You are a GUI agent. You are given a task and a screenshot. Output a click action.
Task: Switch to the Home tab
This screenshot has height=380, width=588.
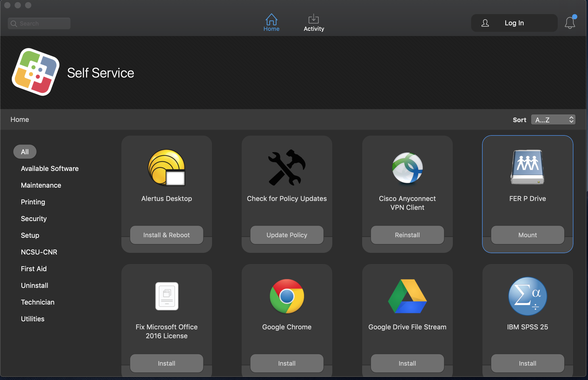pyautogui.click(x=271, y=23)
